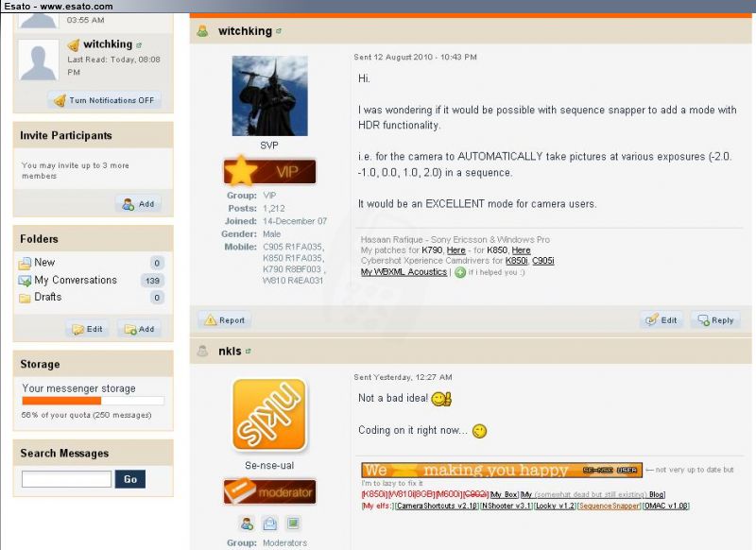This screenshot has width=756, height=550.
Task: Open Blog link in nkls signature
Action: tap(657, 494)
